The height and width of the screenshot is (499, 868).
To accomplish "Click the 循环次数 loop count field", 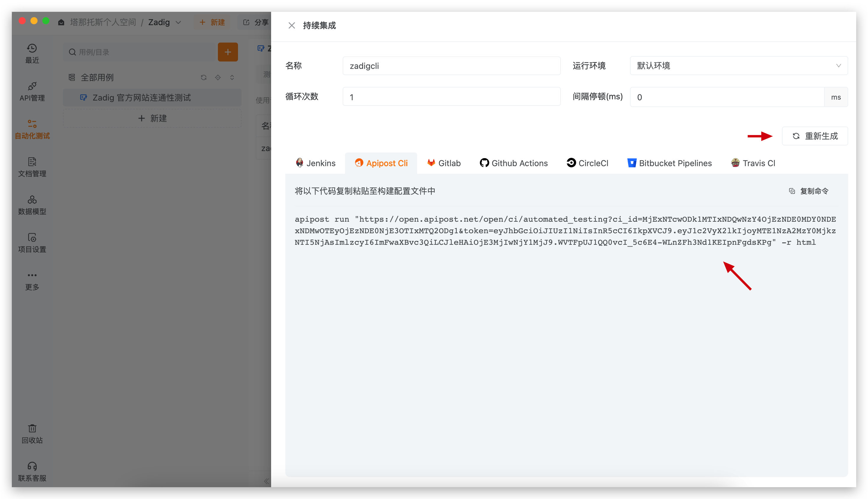I will tap(451, 97).
